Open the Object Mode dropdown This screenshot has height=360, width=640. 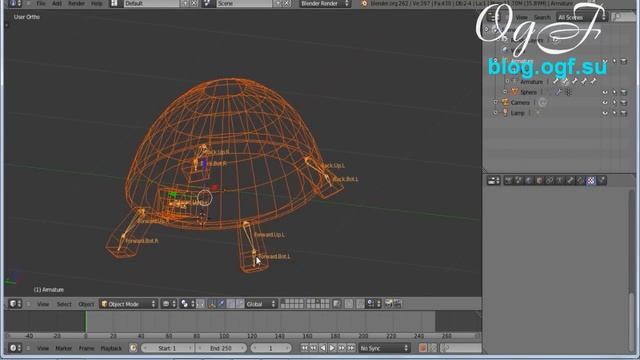(x=128, y=304)
